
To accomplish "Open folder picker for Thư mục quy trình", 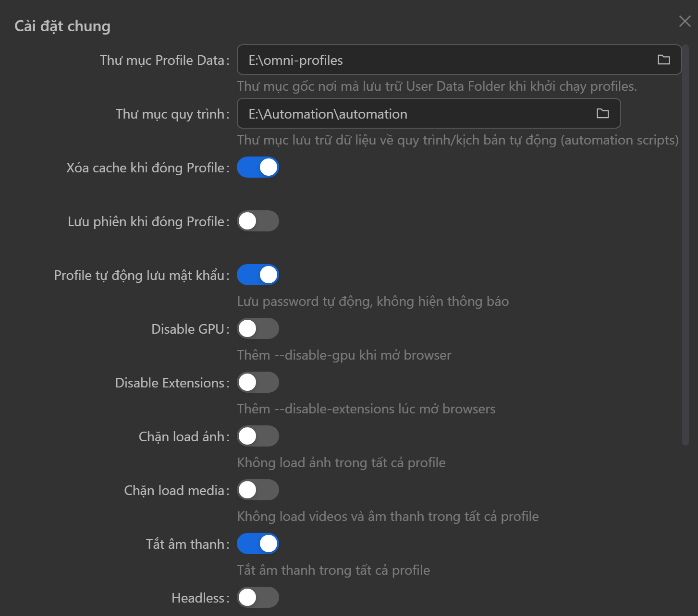I will (x=602, y=113).
